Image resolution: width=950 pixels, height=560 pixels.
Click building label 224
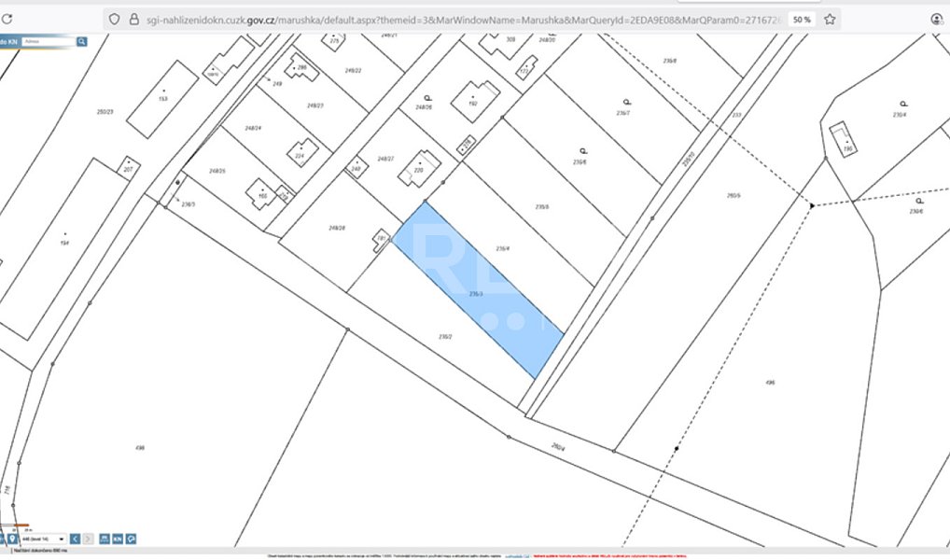pos(300,155)
